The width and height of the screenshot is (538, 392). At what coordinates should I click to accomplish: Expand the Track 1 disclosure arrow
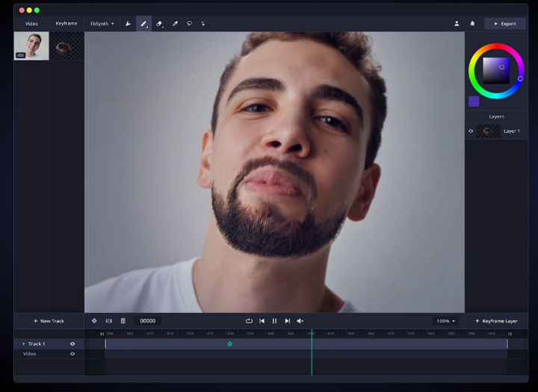(x=24, y=344)
